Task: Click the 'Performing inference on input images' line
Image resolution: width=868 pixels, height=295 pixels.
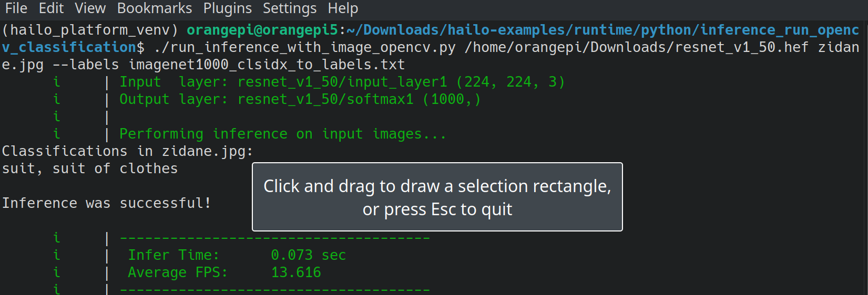Action: (x=282, y=134)
